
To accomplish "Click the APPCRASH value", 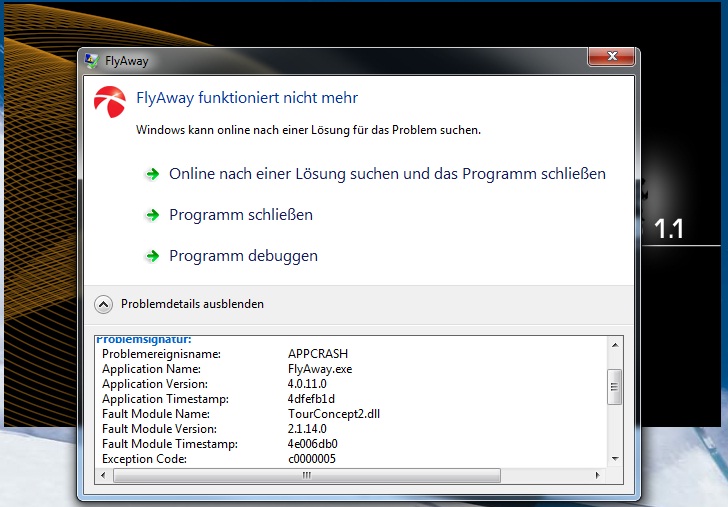I will pyautogui.click(x=318, y=354).
